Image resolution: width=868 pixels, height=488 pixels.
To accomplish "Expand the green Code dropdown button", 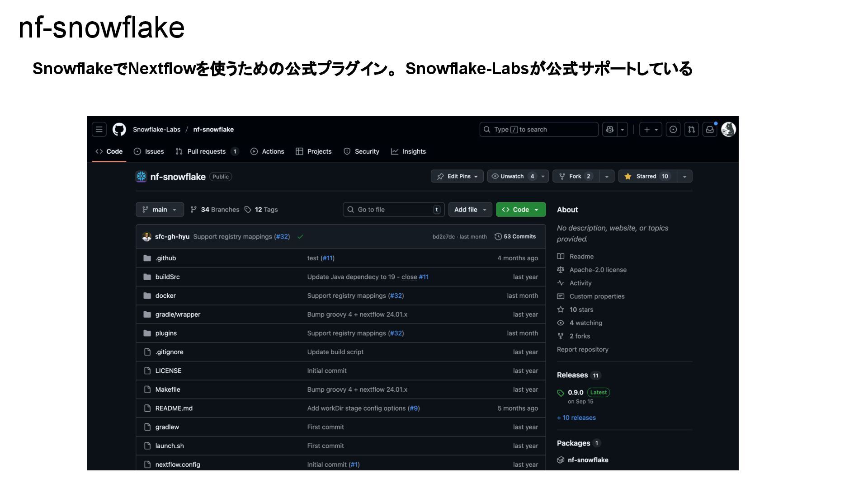I will tap(520, 210).
